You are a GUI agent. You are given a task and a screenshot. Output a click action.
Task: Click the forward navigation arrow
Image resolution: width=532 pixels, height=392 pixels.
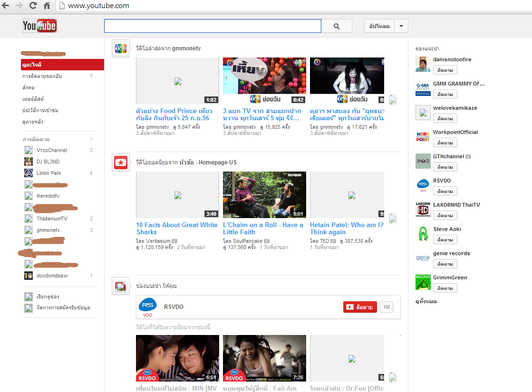click(x=19, y=5)
